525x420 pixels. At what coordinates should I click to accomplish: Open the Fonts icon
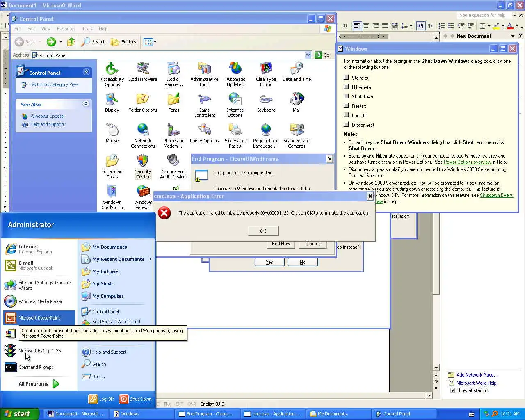[x=173, y=103]
